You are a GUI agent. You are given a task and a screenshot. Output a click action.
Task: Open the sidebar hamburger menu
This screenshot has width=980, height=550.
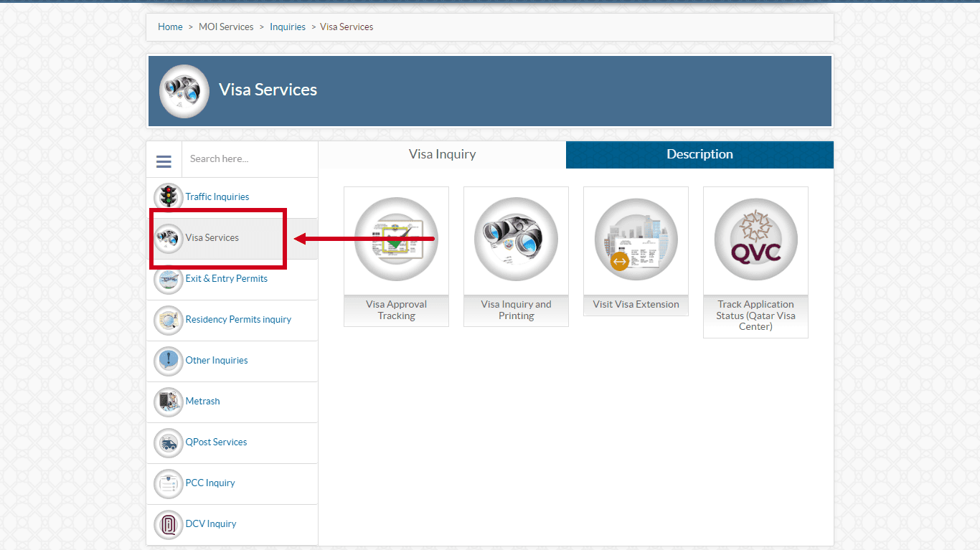click(x=164, y=159)
